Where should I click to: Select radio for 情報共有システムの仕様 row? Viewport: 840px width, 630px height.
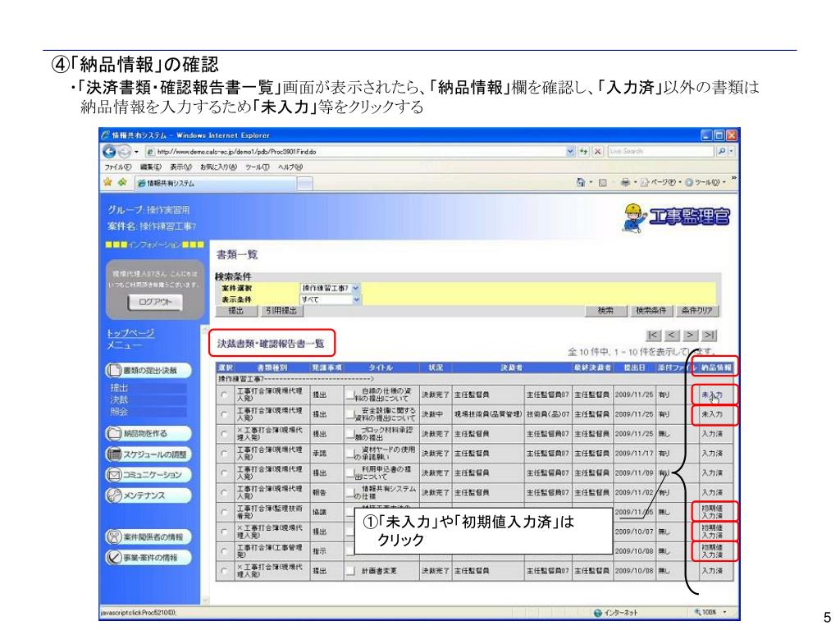click(224, 493)
